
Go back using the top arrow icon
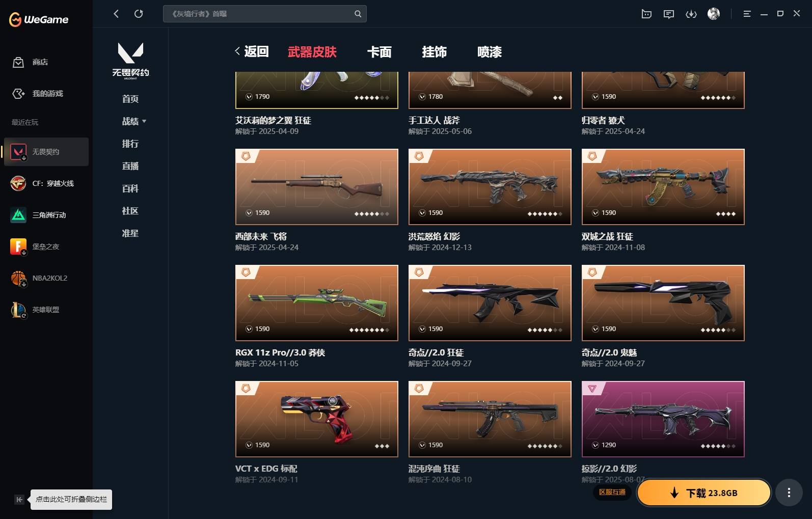coord(116,14)
